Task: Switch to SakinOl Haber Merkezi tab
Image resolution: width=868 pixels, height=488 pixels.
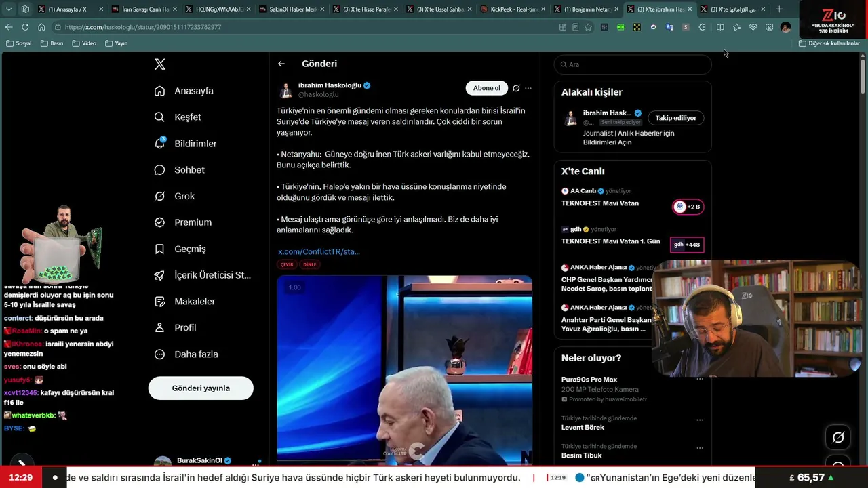Action: (x=290, y=9)
